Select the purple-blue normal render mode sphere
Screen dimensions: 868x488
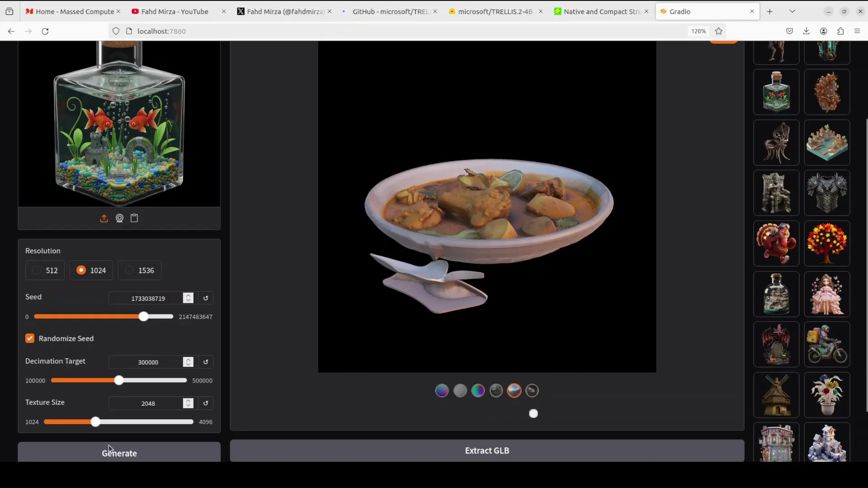(x=442, y=390)
